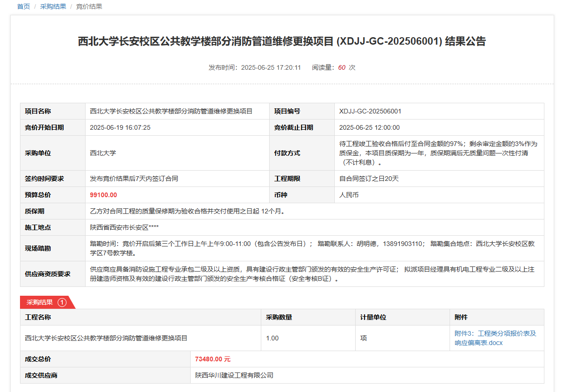The width and height of the screenshot is (563, 392).
Task: Click the 采购数量 value 1.00
Action: coord(272,338)
